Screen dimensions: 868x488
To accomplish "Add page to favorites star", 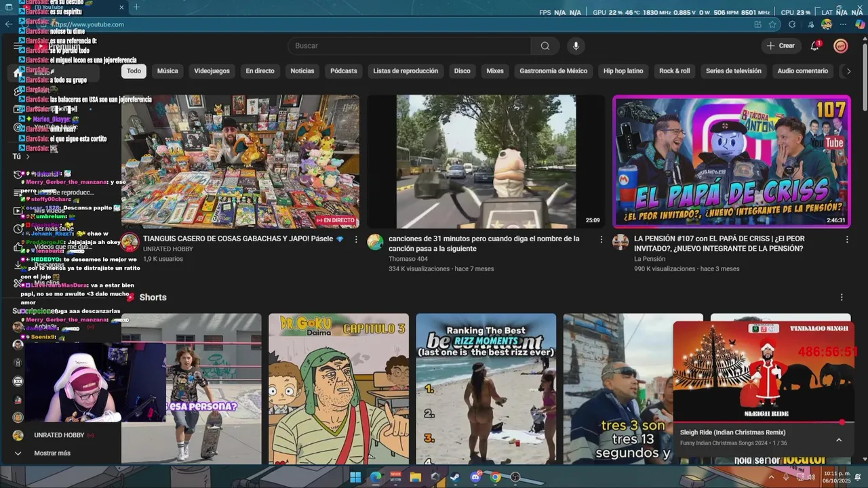I will pos(773,24).
